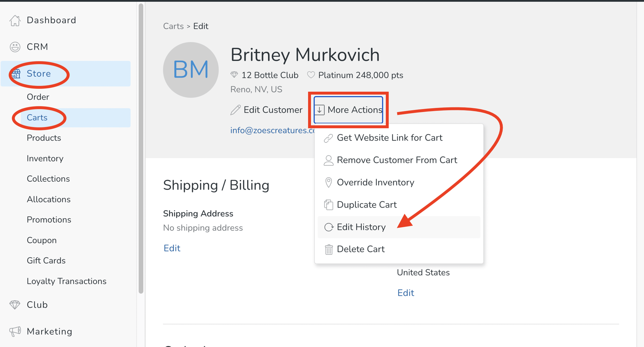Image resolution: width=644 pixels, height=347 pixels.
Task: Click the Club diamond icon
Action: point(15,305)
